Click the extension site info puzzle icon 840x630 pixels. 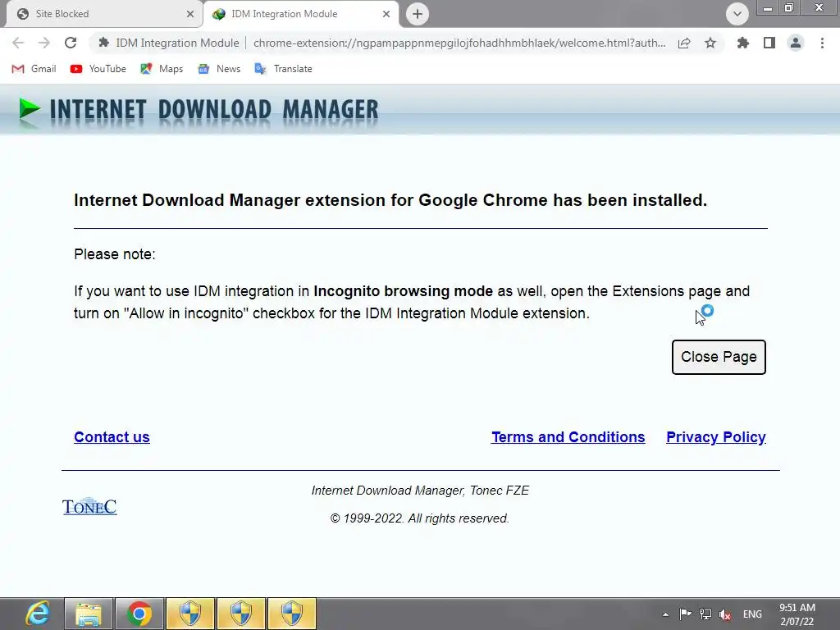coord(104,43)
